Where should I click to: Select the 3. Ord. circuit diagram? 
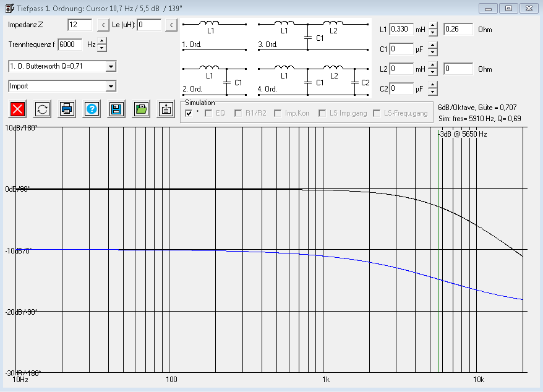point(313,35)
